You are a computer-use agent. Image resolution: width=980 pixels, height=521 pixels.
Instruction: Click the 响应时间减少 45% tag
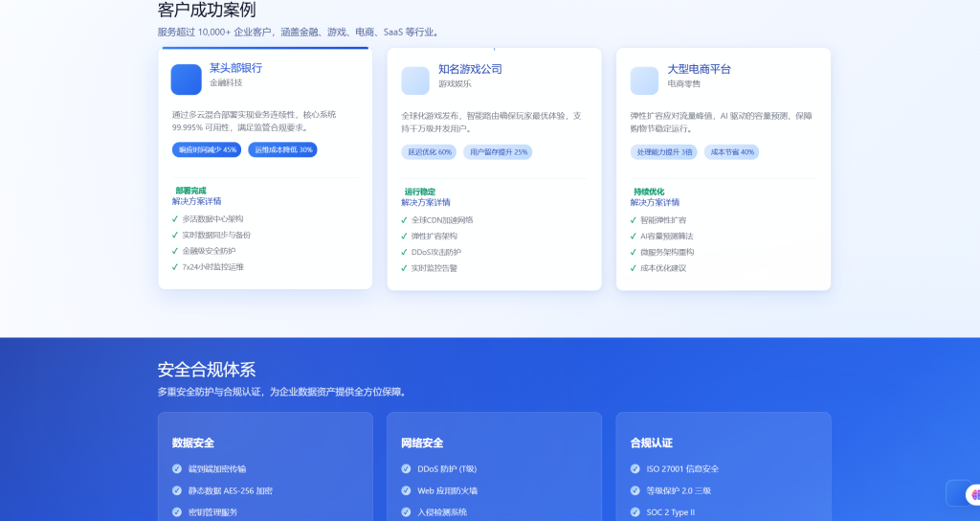pos(207,150)
